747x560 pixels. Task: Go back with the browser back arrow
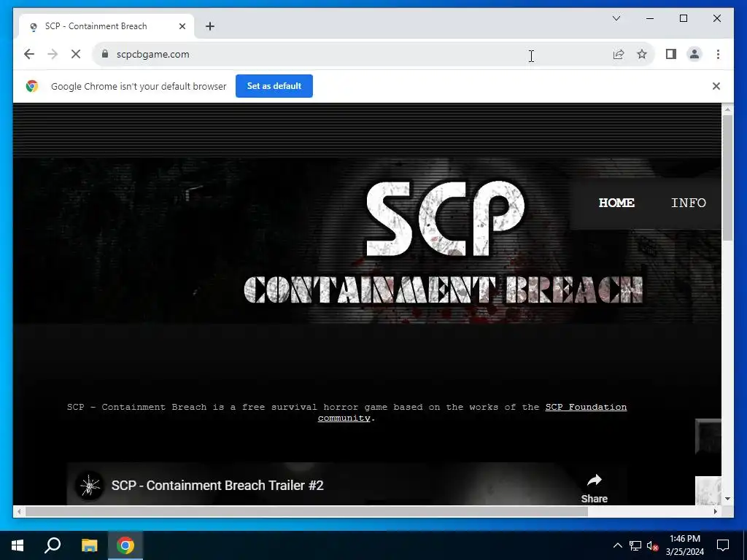(x=29, y=54)
